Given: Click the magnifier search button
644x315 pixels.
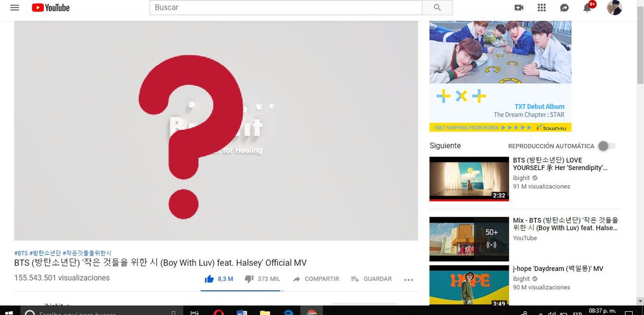Looking at the screenshot, I should coord(437,8).
